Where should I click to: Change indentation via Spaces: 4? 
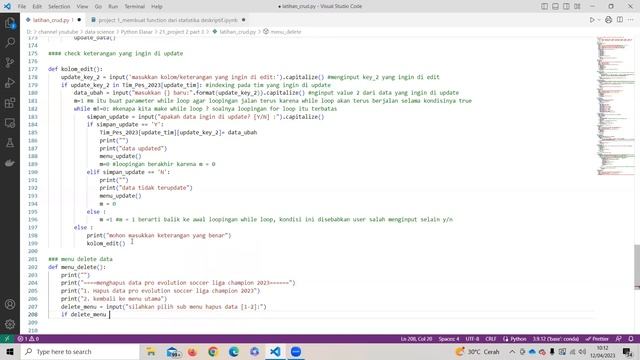(449, 339)
